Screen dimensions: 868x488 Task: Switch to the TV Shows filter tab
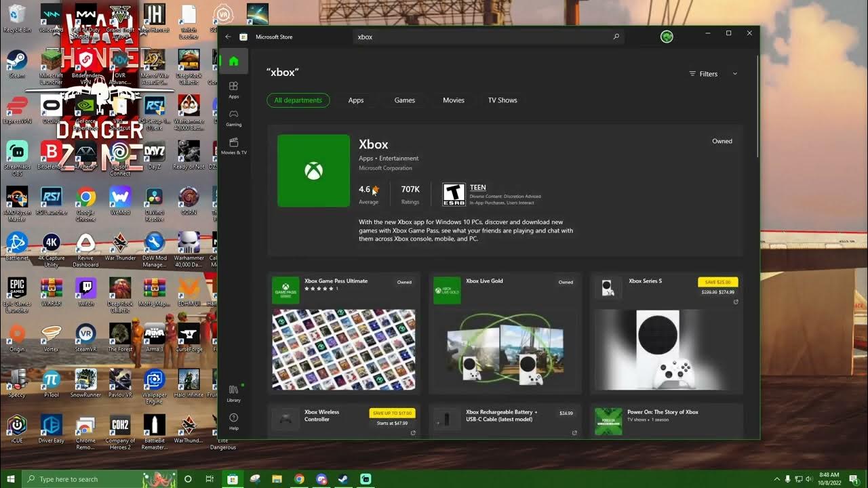[x=502, y=100]
